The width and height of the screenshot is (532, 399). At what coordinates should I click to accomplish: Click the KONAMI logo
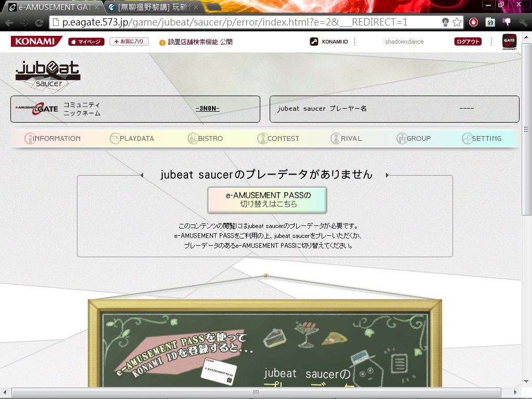(36, 42)
